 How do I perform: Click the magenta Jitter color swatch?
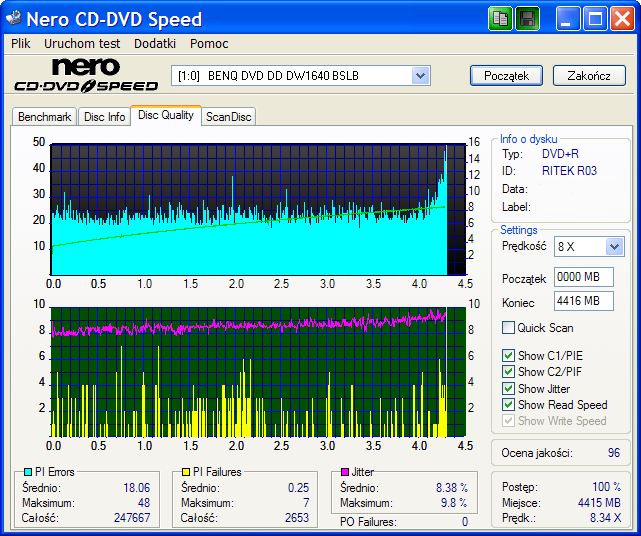(x=345, y=472)
